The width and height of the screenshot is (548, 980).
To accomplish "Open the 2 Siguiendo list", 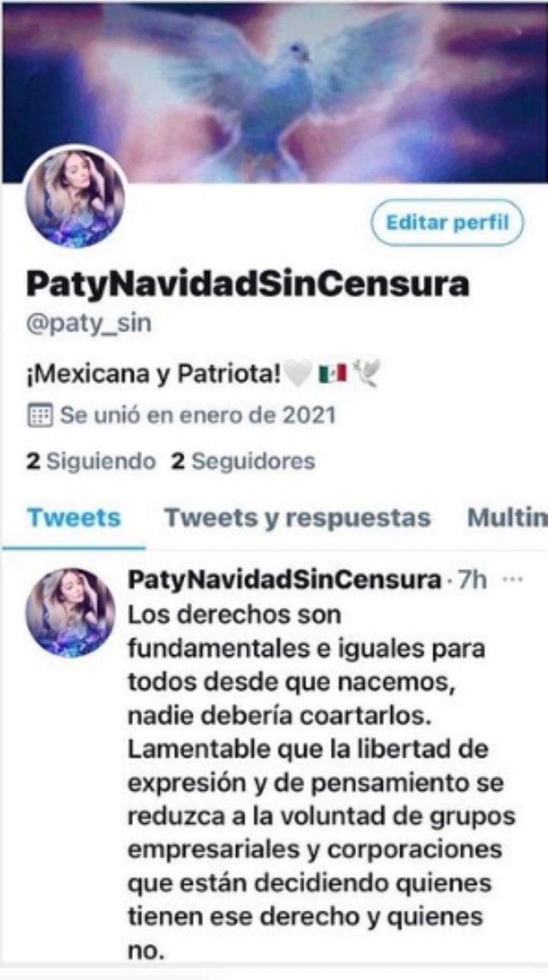I will pyautogui.click(x=91, y=461).
